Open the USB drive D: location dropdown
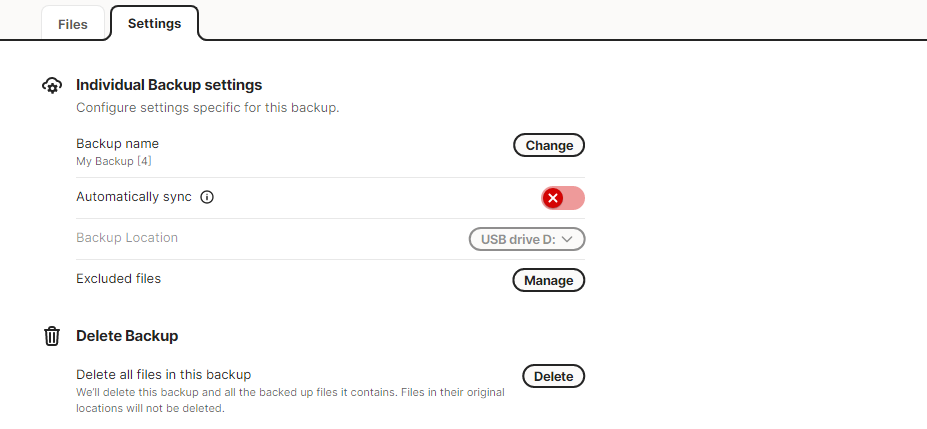This screenshot has height=429, width=927. tap(527, 239)
